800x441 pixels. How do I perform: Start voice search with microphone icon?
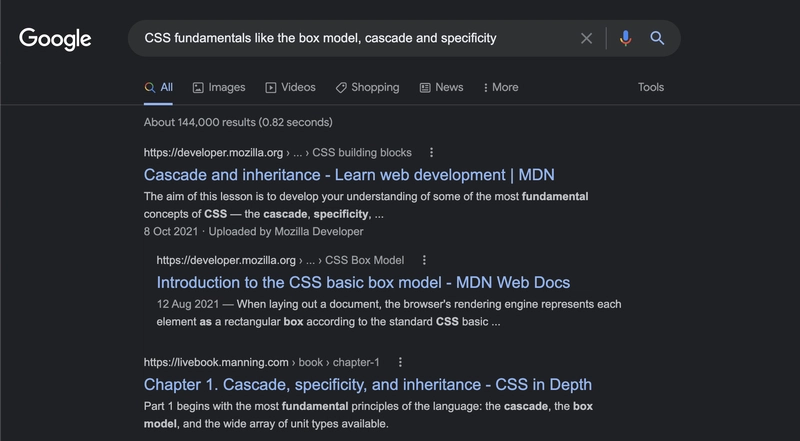626,38
